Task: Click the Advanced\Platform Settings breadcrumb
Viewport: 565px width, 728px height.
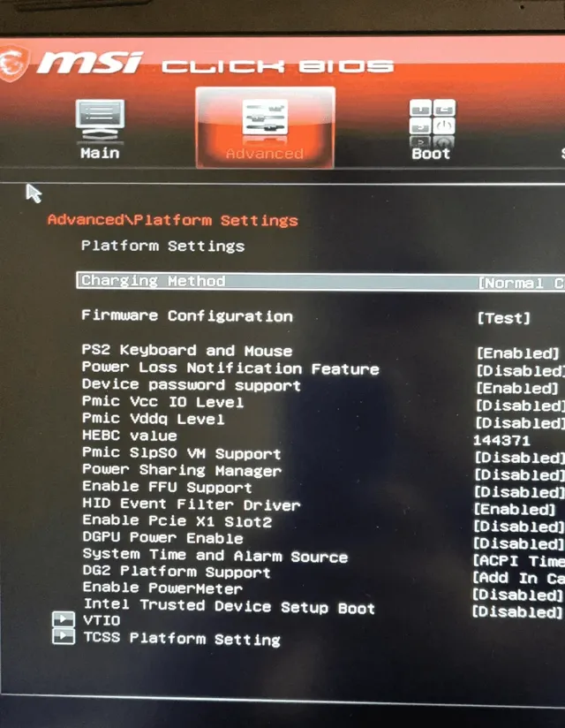Action: click(172, 220)
